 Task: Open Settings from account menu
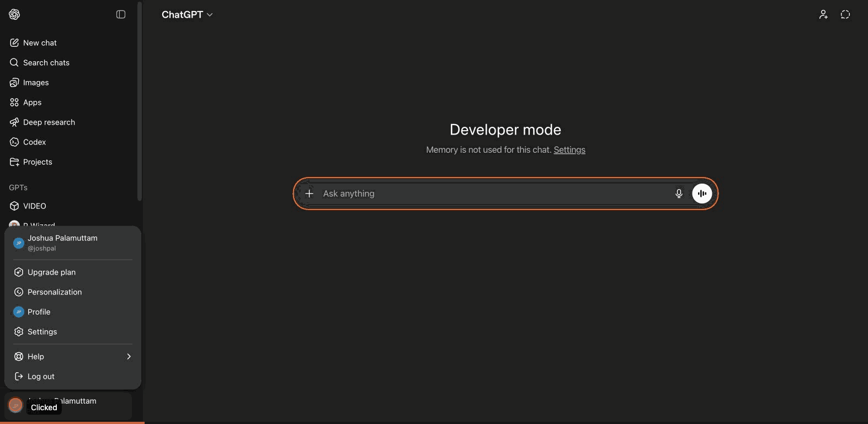click(73, 331)
